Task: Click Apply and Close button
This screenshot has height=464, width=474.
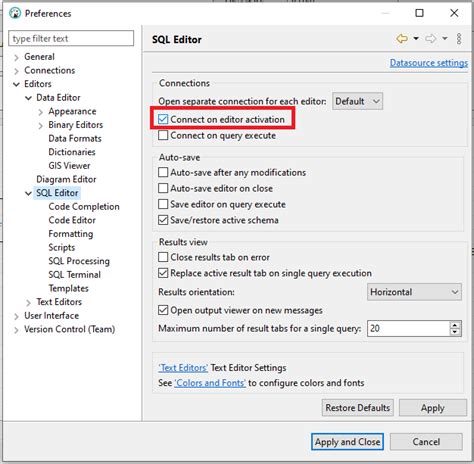Action: (x=347, y=442)
